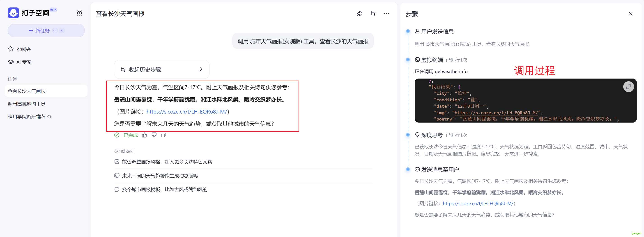Open the steps tree icon in header
The width and height of the screenshot is (644, 237).
point(373,14)
